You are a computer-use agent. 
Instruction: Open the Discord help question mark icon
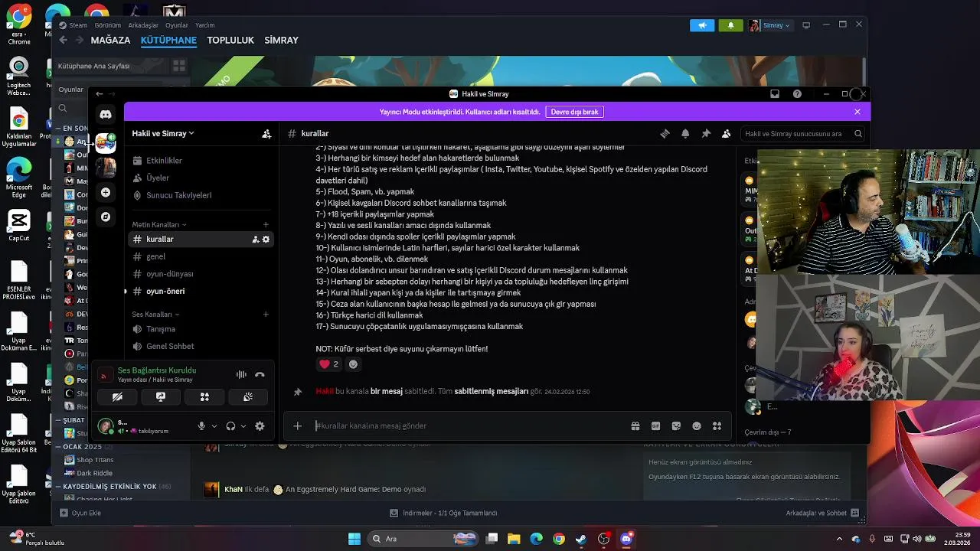pos(797,93)
